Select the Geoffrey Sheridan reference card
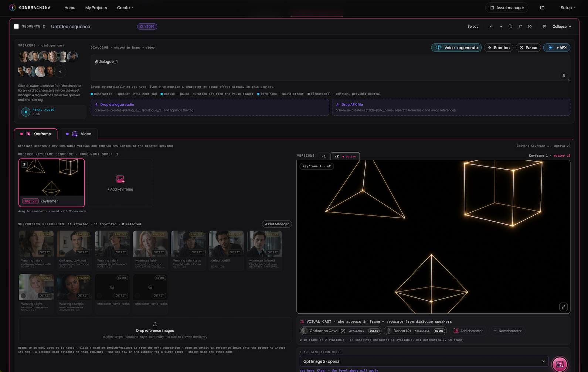 click(264, 250)
